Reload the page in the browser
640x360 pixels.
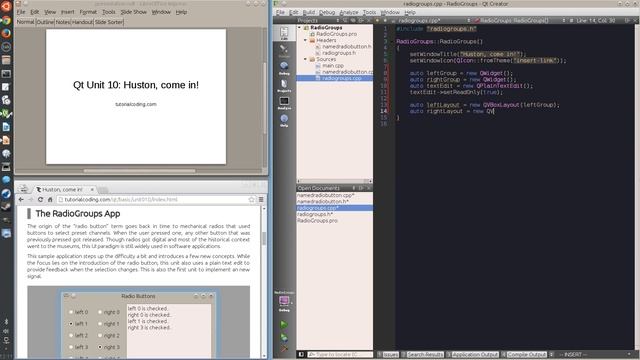coord(40,200)
